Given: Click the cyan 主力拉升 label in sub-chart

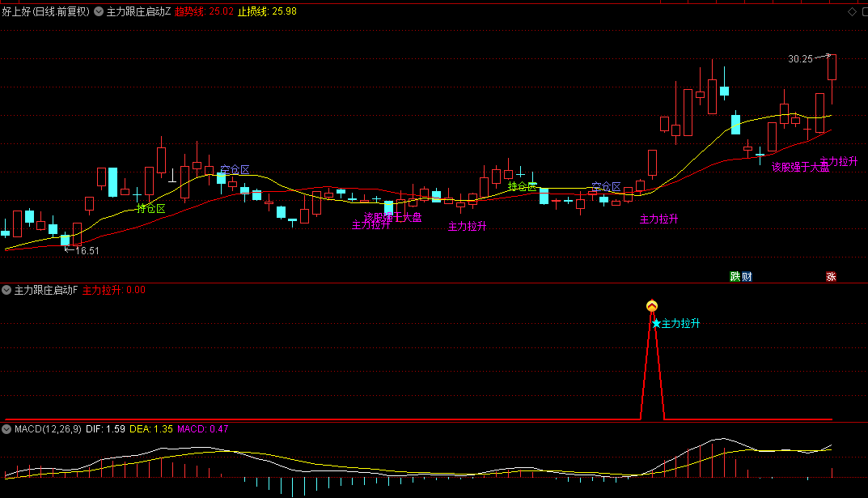Looking at the screenshot, I should coord(681,324).
